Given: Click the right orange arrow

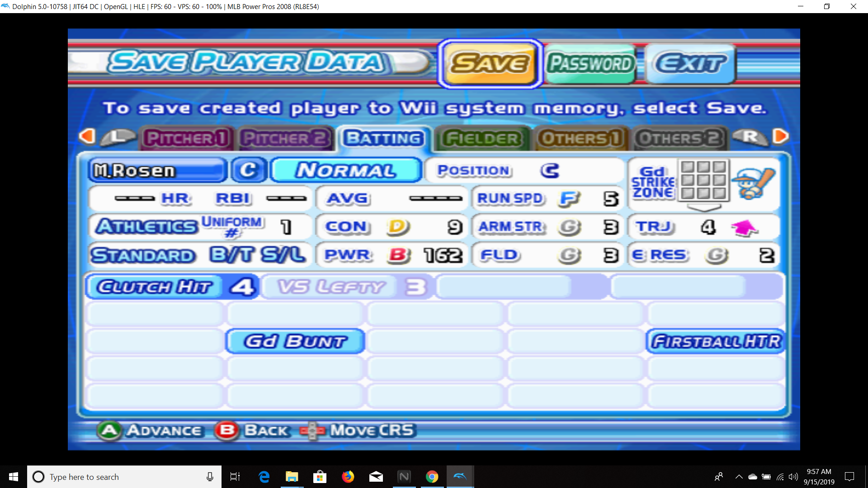Looking at the screenshot, I should point(781,136).
